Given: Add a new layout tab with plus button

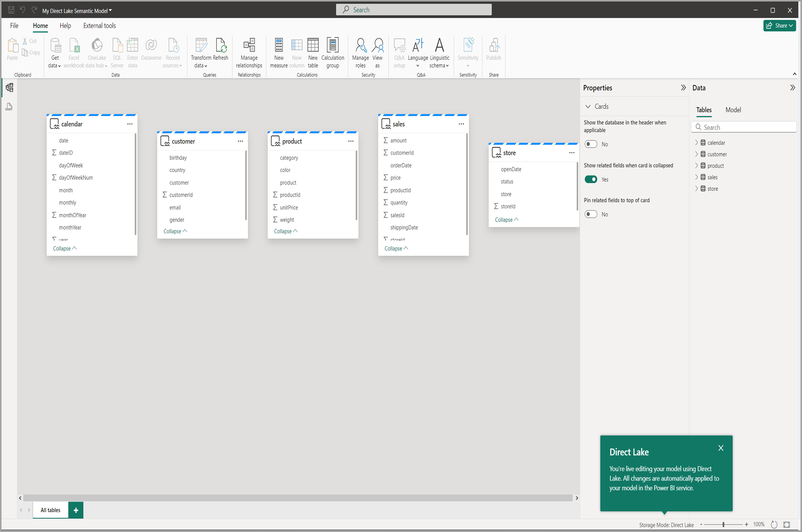Looking at the screenshot, I should click(76, 510).
